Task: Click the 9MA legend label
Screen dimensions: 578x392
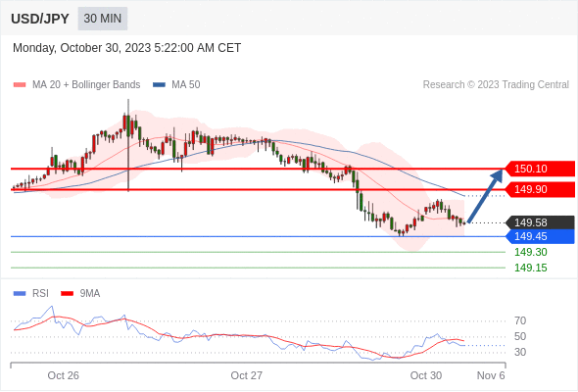Action: tap(90, 294)
